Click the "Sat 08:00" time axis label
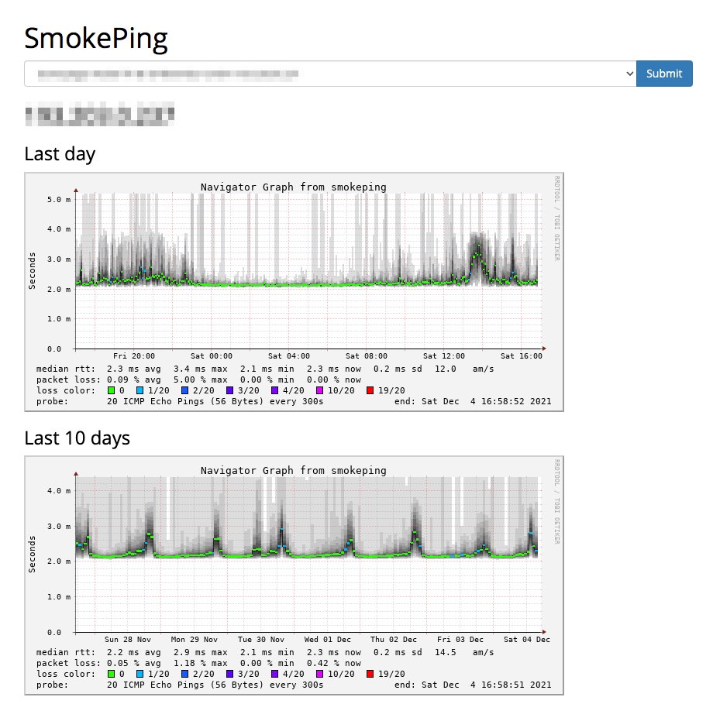The height and width of the screenshot is (728, 713). coord(367,356)
